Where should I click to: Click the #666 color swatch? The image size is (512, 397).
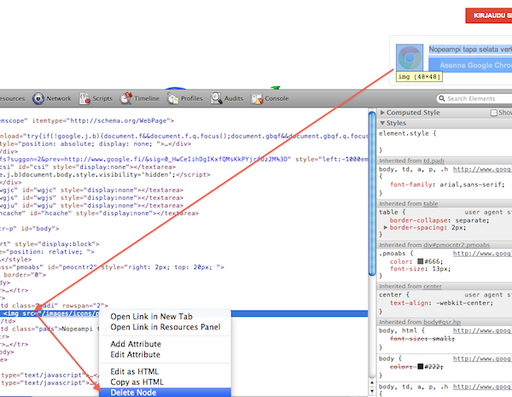(420, 261)
